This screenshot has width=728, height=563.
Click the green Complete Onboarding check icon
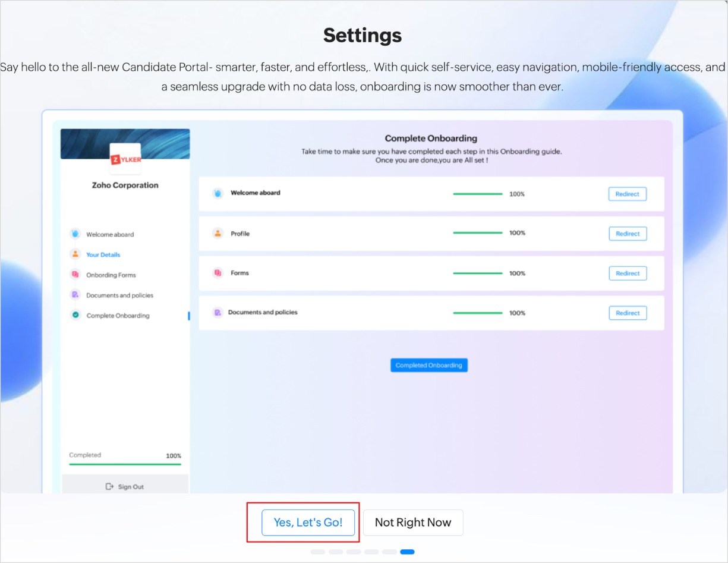pos(75,315)
